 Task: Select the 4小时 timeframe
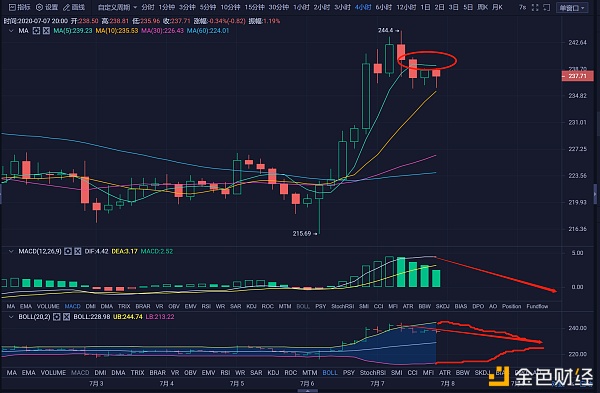tap(363, 7)
